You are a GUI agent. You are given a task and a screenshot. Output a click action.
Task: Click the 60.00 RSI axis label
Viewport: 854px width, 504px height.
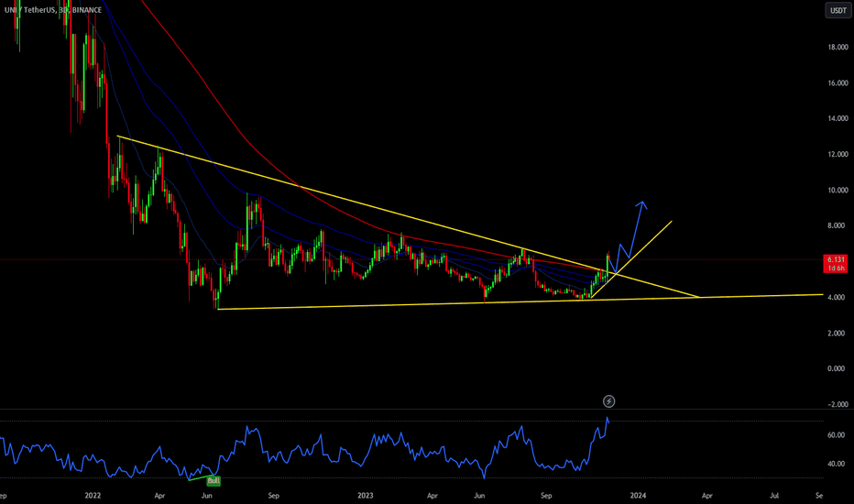pos(836,435)
